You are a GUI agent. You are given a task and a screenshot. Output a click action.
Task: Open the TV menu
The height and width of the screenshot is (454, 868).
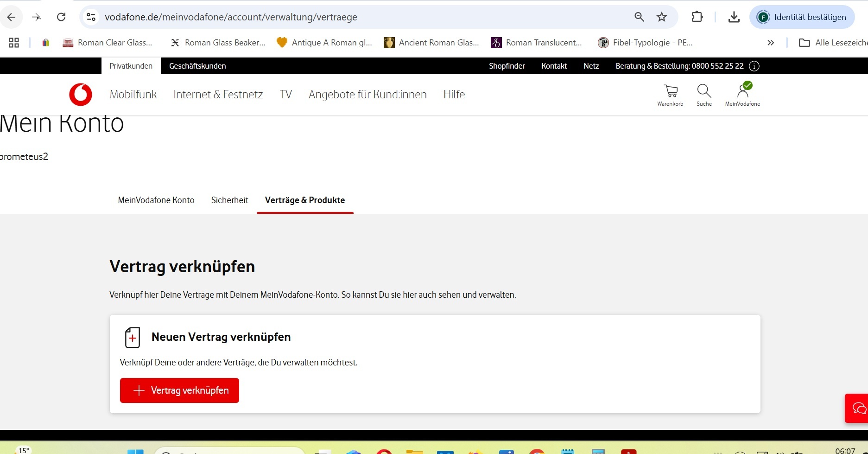click(286, 95)
